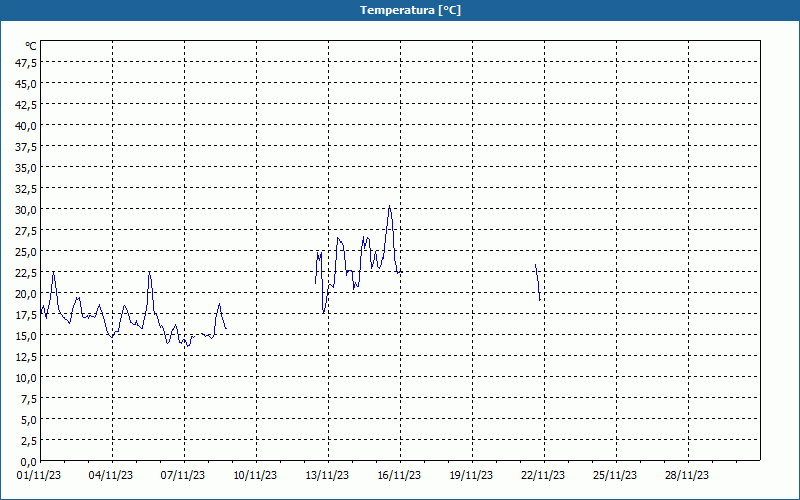Screen dimensions: 800x500
Task: Click the 15,0 axis value
Action: click(27, 336)
